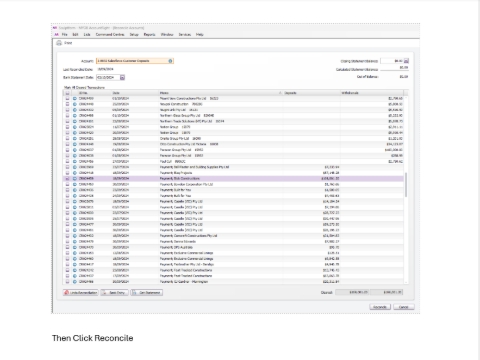Open the calendar picker for Bank Statement Date
Screen dimensions: 480x360
(122, 77)
